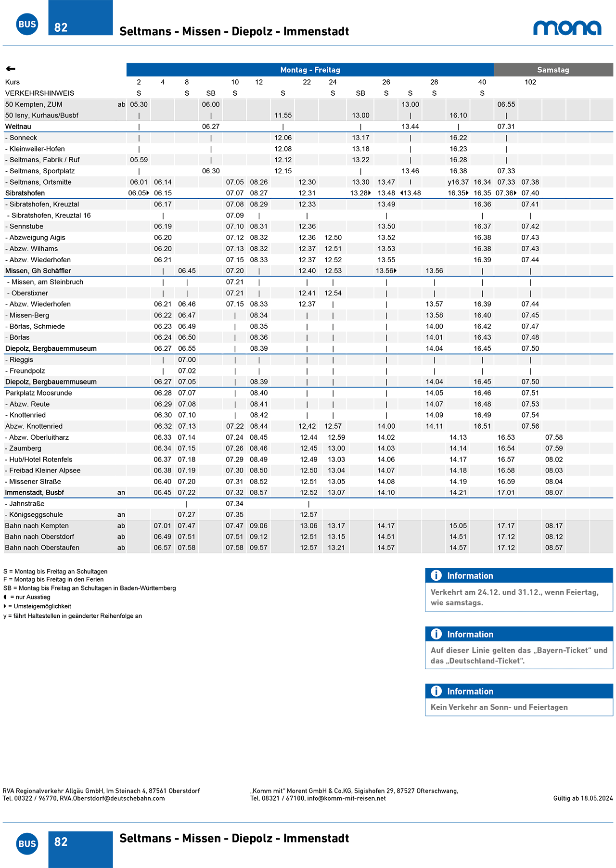The height and width of the screenshot is (868, 616).
Task: Click the Weitnau stop name
Action: click(18, 127)
